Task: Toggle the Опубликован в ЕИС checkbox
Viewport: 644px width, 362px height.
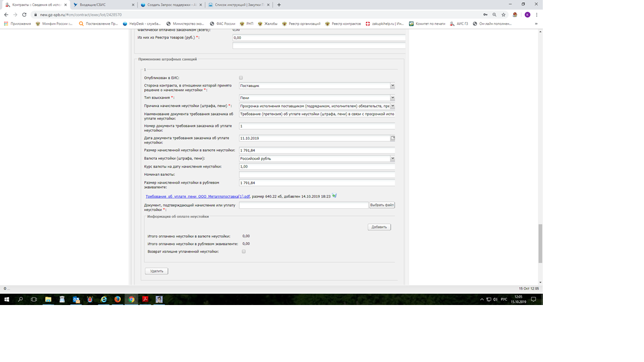Action: [241, 78]
